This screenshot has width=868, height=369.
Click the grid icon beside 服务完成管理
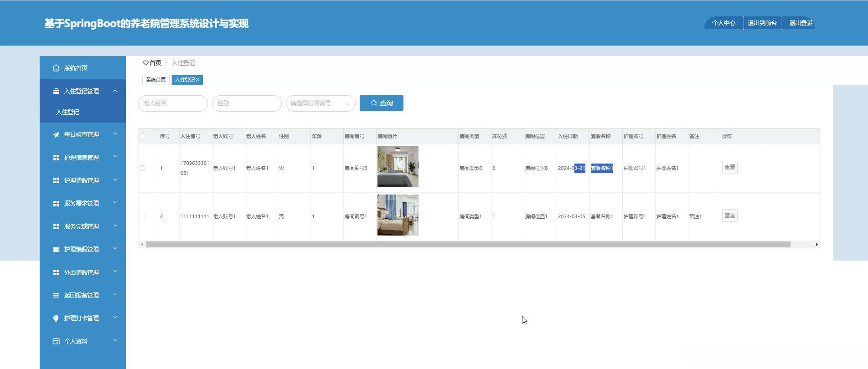click(x=56, y=226)
